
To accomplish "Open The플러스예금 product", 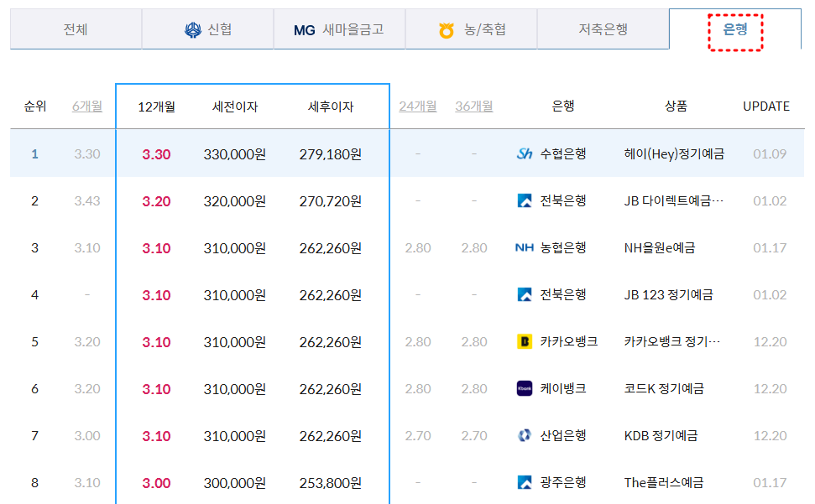I will (664, 483).
